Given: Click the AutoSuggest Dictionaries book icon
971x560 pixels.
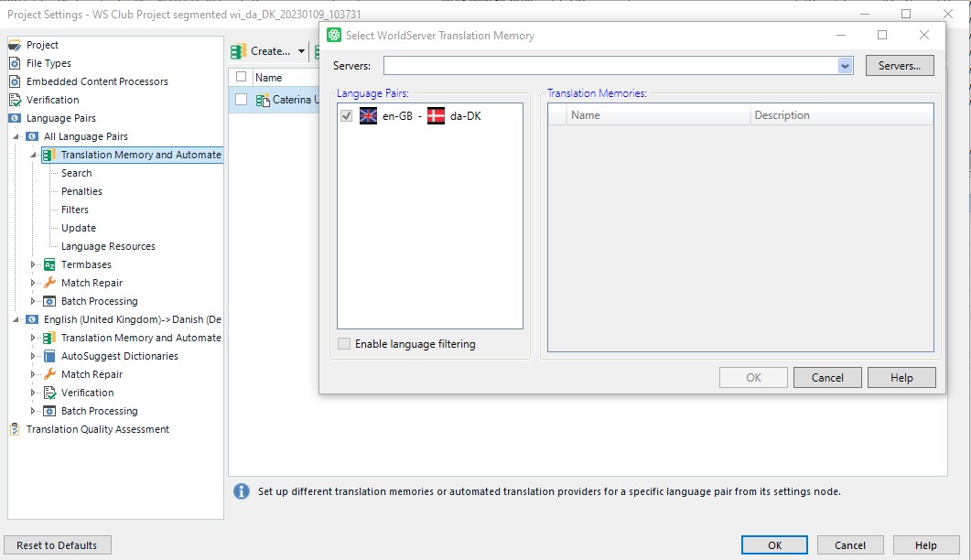Looking at the screenshot, I should tap(49, 356).
